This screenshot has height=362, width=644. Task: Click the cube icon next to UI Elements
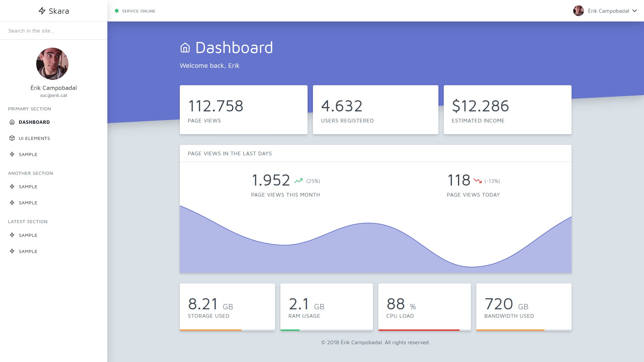[12, 138]
